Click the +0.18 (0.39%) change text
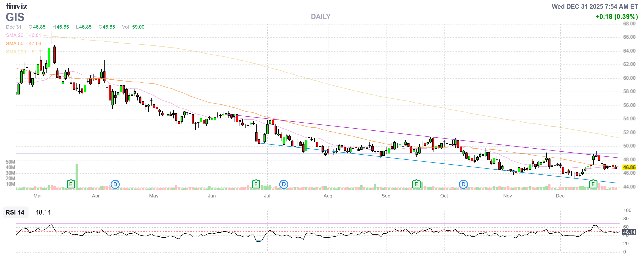 (x=616, y=17)
